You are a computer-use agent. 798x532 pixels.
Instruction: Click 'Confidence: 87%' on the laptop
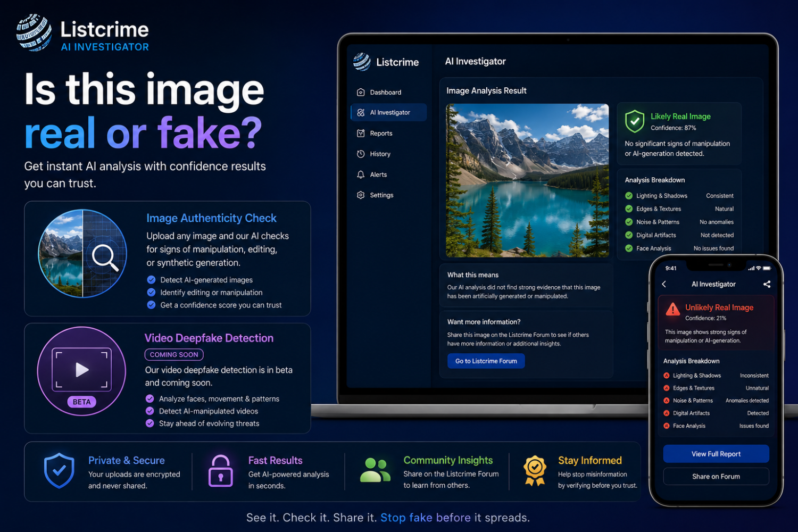[x=674, y=128]
